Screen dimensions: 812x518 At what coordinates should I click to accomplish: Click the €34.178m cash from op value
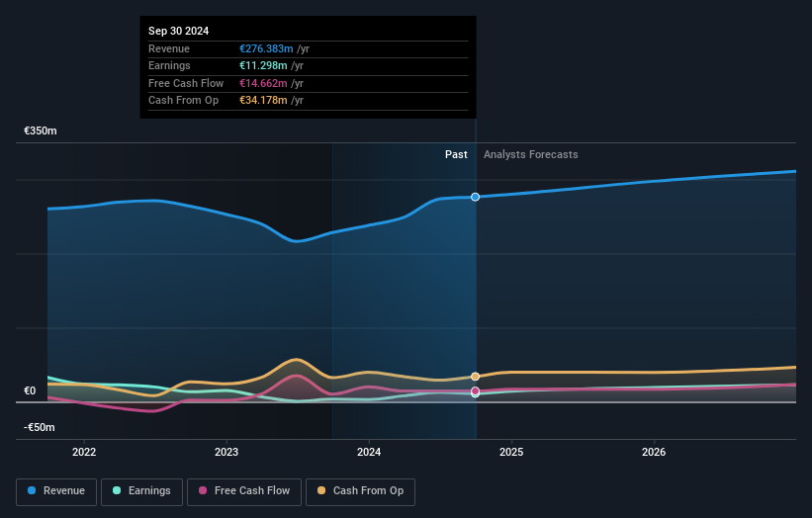[263, 101]
